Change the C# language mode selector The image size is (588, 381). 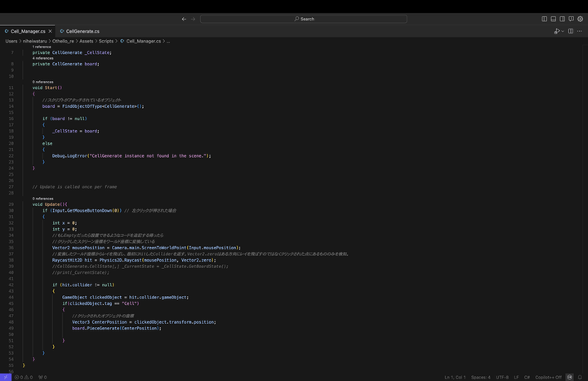click(x=527, y=377)
